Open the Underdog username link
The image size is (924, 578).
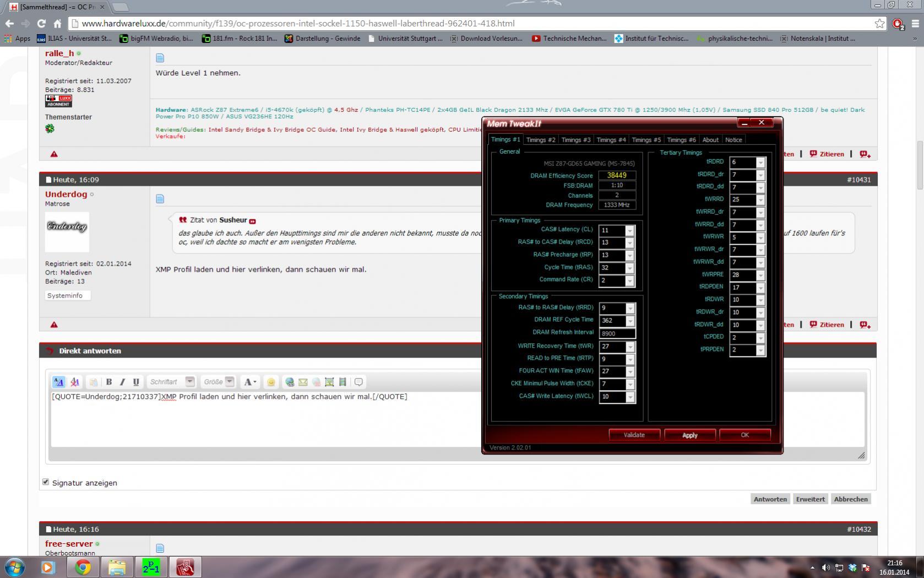click(66, 194)
